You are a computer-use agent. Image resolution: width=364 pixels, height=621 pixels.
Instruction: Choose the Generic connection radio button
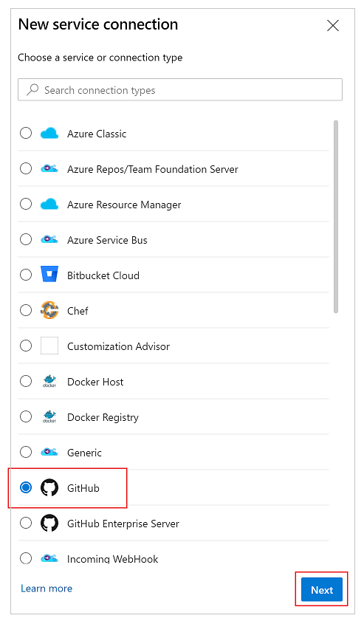(x=26, y=452)
